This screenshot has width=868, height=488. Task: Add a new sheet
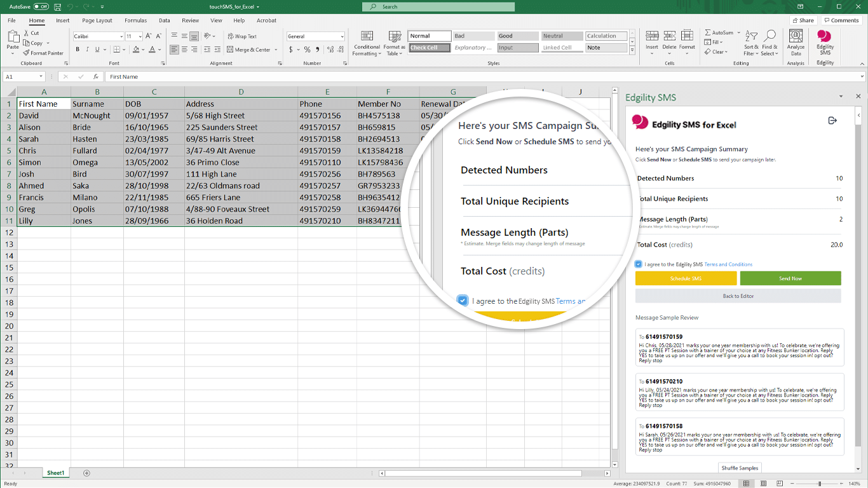click(87, 473)
